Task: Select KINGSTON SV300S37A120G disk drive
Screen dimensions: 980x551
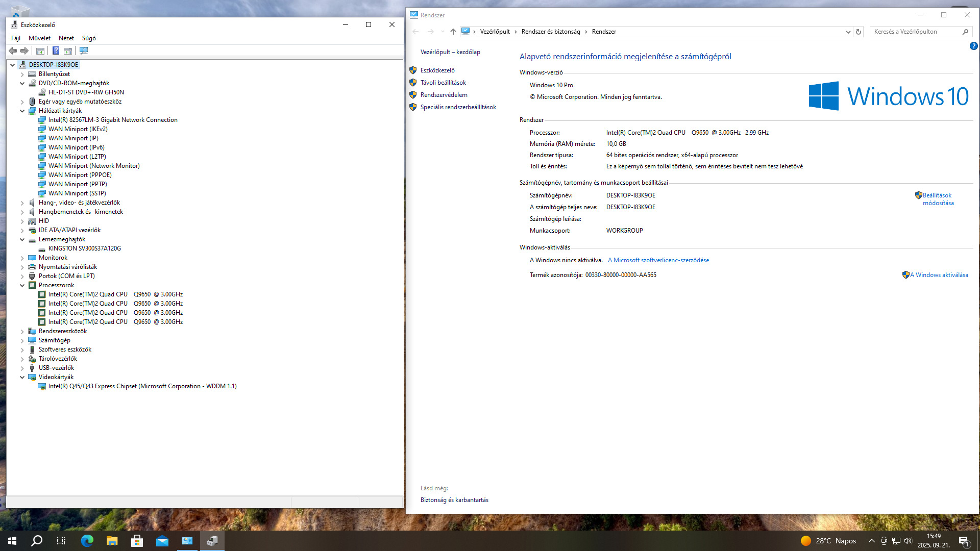Action: pyautogui.click(x=84, y=248)
